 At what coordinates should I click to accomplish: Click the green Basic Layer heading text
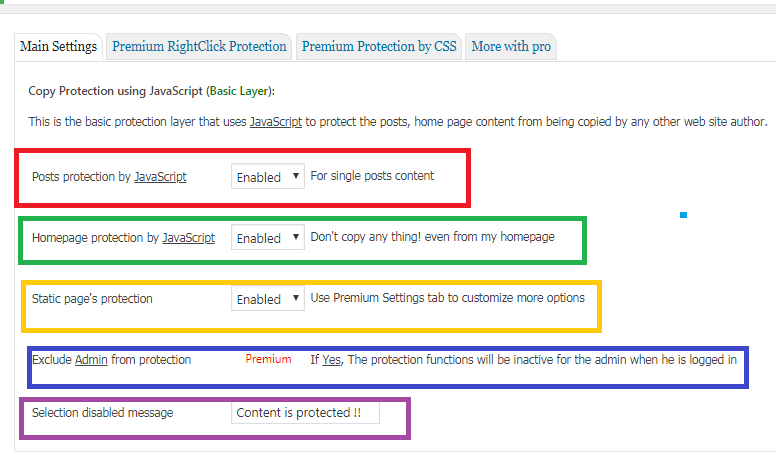[239, 90]
